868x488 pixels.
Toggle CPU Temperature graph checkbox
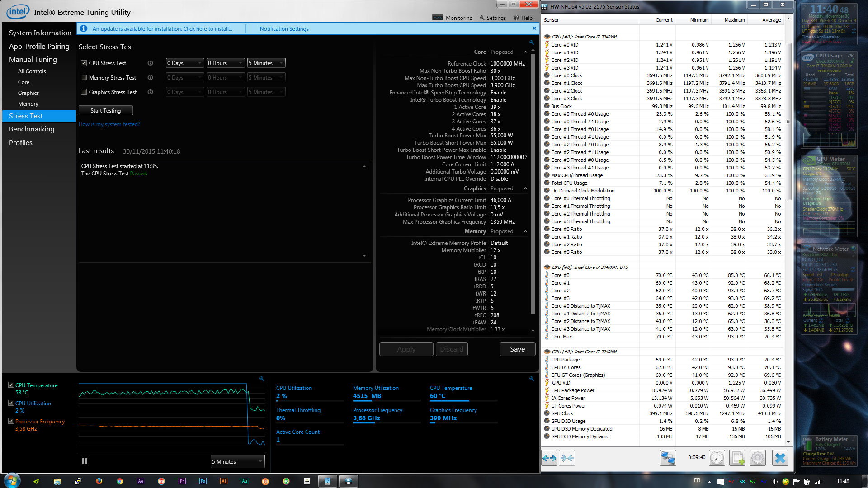tap(11, 385)
